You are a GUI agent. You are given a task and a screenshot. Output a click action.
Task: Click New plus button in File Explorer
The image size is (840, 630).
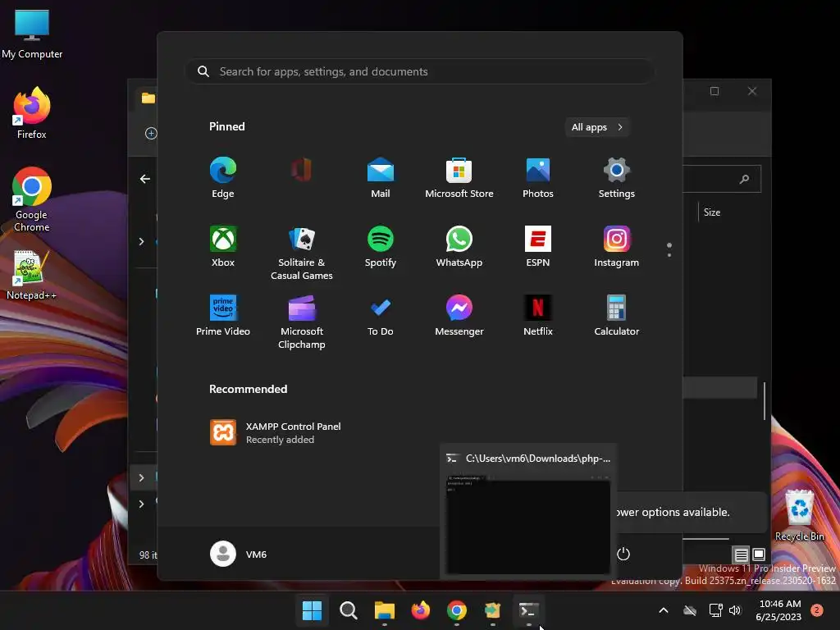[151, 134]
